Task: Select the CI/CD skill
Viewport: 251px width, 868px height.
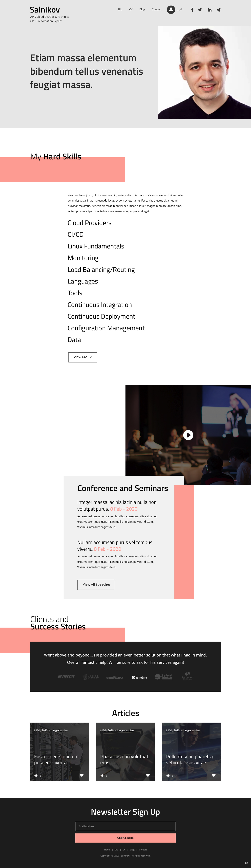Action: (x=75, y=235)
